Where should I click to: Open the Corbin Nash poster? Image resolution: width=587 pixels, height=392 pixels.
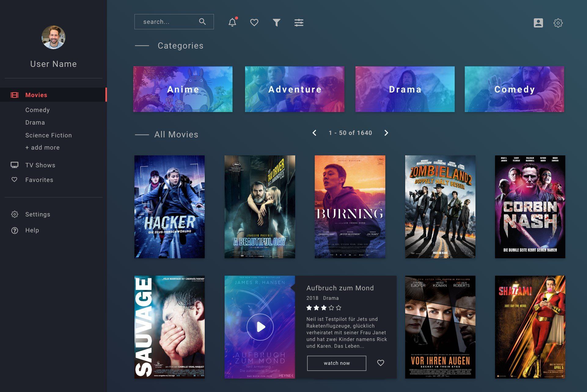[x=530, y=207]
